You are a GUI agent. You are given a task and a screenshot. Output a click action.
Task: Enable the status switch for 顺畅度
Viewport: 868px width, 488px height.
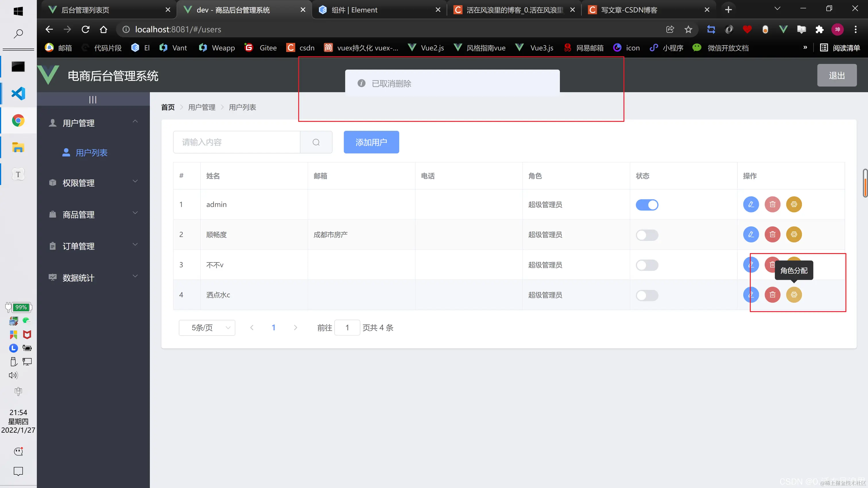[x=647, y=235]
